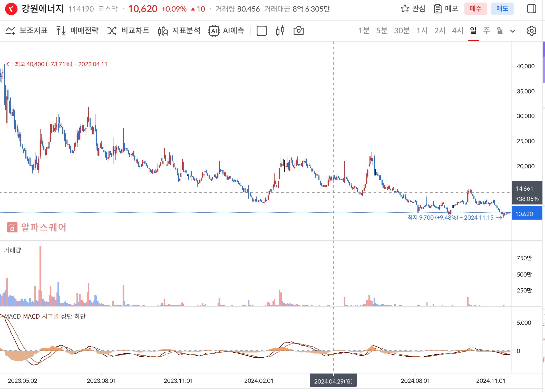Open chart settings gear icon
545x392 pixels.
pos(531,31)
